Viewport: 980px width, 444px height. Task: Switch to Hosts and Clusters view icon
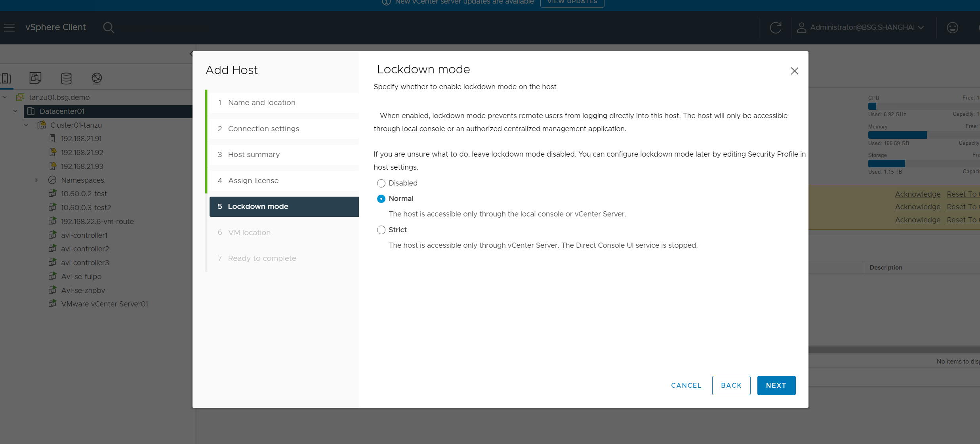coord(6,78)
